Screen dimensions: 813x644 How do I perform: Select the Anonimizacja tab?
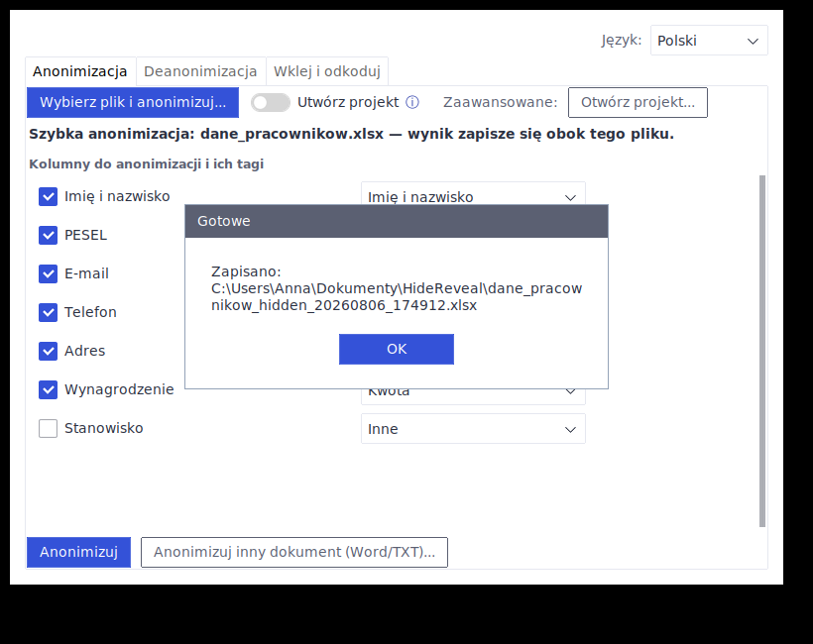click(80, 71)
